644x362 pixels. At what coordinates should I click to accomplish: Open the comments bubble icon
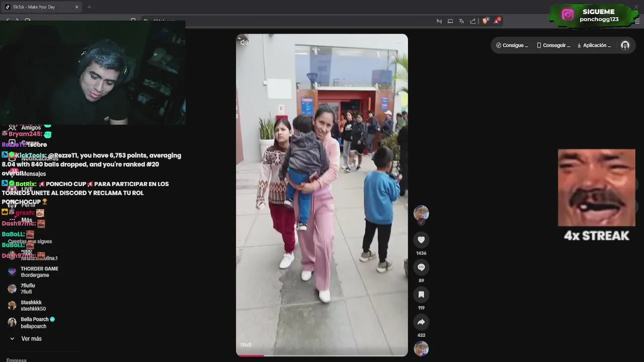[x=421, y=267]
